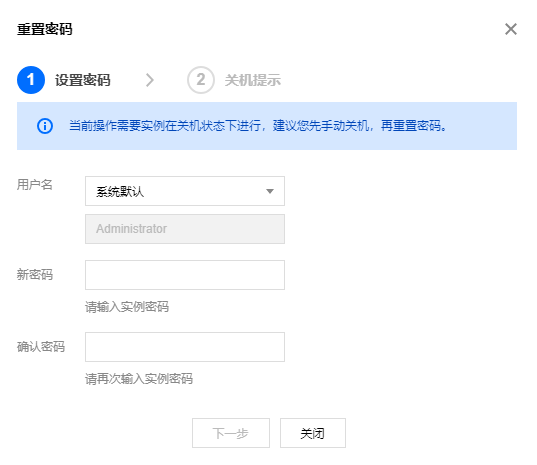Close the 重置密码 dialog with the X icon
This screenshot has width=537, height=465.
(x=511, y=29)
